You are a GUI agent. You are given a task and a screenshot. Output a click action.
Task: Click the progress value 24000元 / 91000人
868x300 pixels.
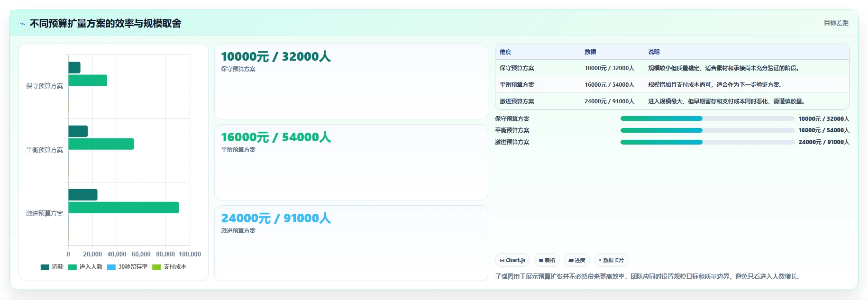click(x=824, y=142)
